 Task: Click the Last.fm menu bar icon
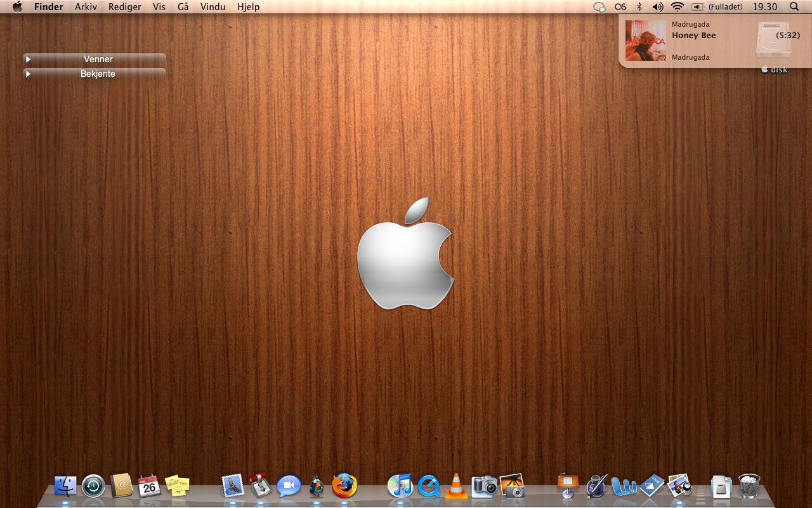pos(621,7)
